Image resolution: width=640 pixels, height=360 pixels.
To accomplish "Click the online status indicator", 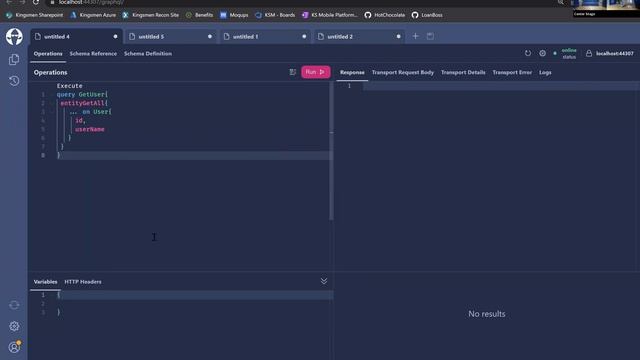I will 569,53.
